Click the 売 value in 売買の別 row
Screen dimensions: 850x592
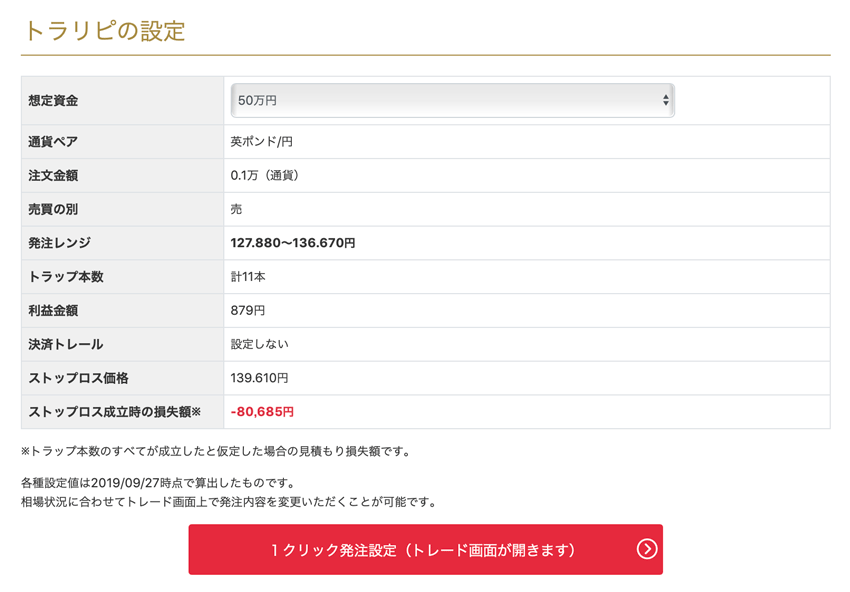pyautogui.click(x=237, y=210)
